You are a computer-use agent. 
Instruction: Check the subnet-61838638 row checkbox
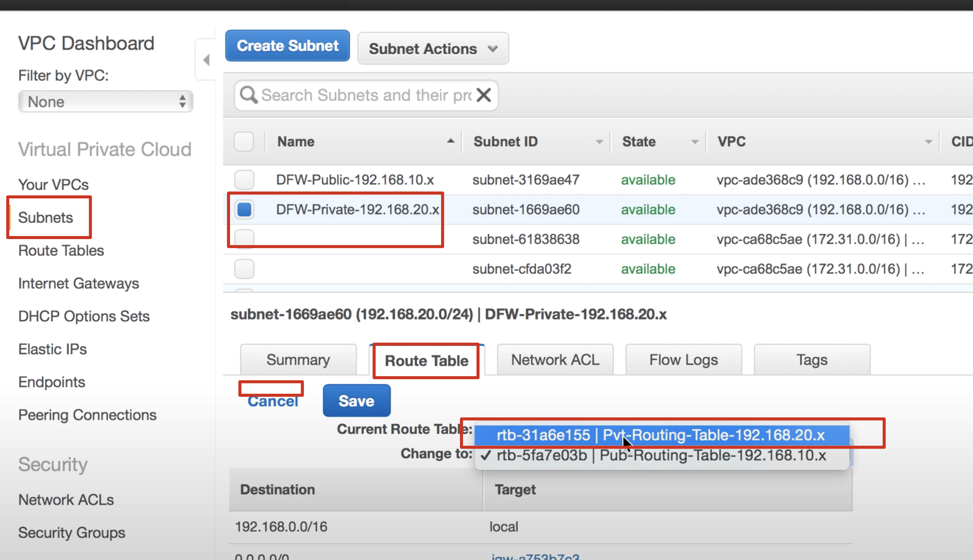coord(244,239)
